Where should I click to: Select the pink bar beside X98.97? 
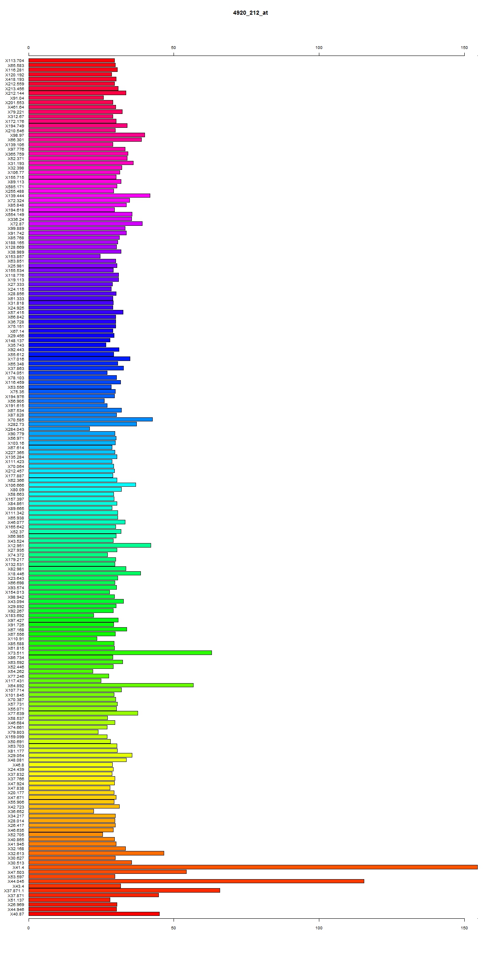click(x=87, y=135)
